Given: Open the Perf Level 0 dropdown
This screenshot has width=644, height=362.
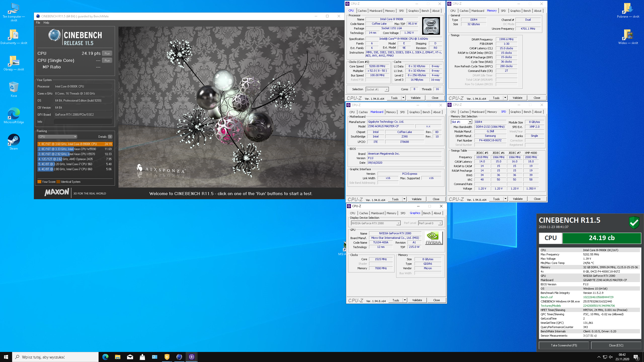Looking at the screenshot, I should pos(430,223).
